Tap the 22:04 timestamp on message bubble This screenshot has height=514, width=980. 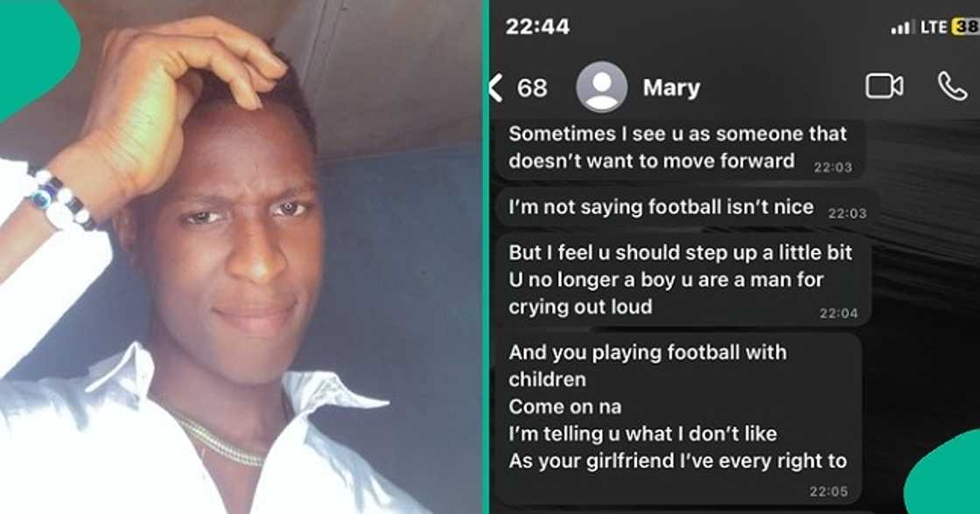click(x=839, y=314)
